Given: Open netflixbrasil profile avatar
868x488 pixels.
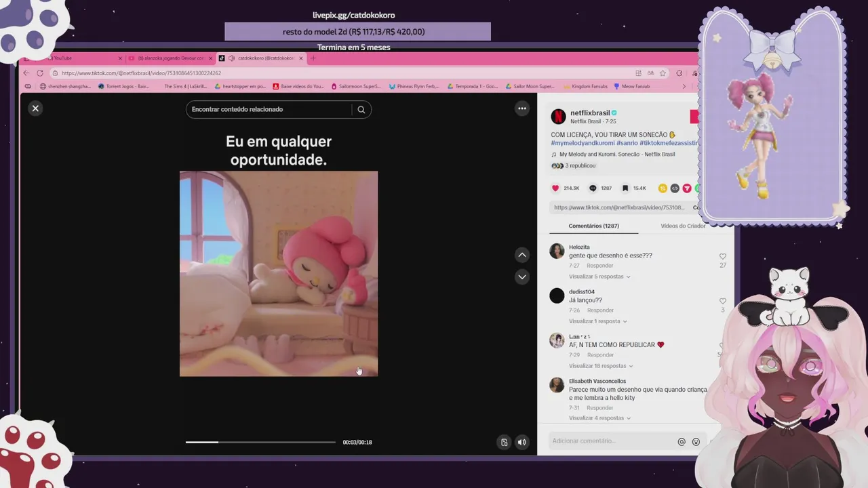Looking at the screenshot, I should [558, 117].
